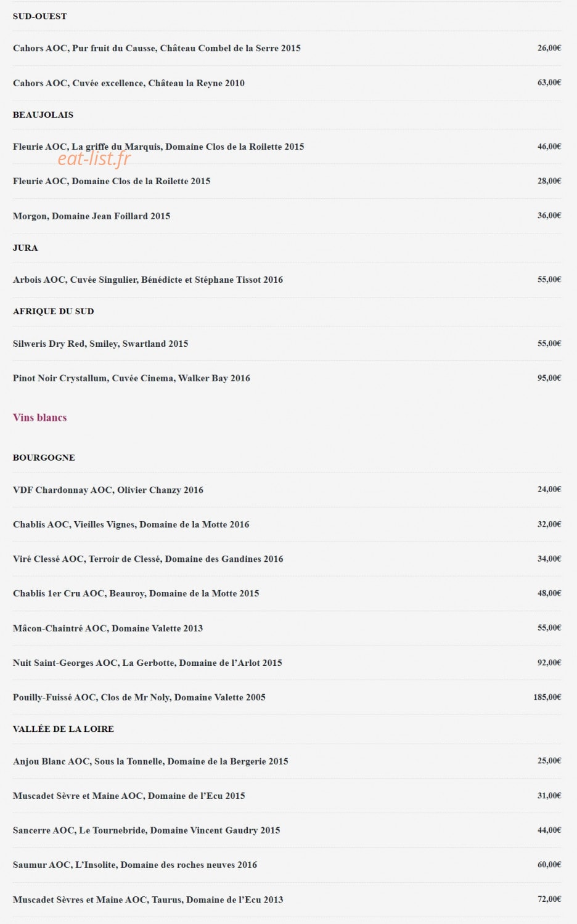Select the BOURGOGNE heading under Vins blancs
Image resolution: width=577 pixels, height=924 pixels.
(44, 458)
